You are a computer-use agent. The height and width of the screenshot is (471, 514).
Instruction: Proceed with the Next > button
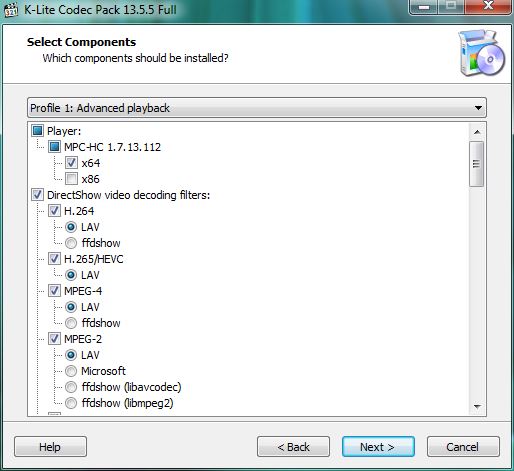[x=378, y=447]
